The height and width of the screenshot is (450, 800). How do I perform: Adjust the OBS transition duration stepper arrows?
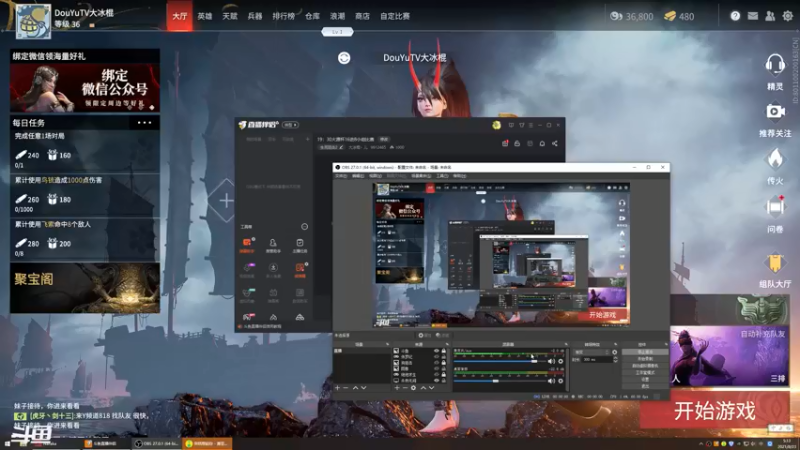tap(615, 359)
